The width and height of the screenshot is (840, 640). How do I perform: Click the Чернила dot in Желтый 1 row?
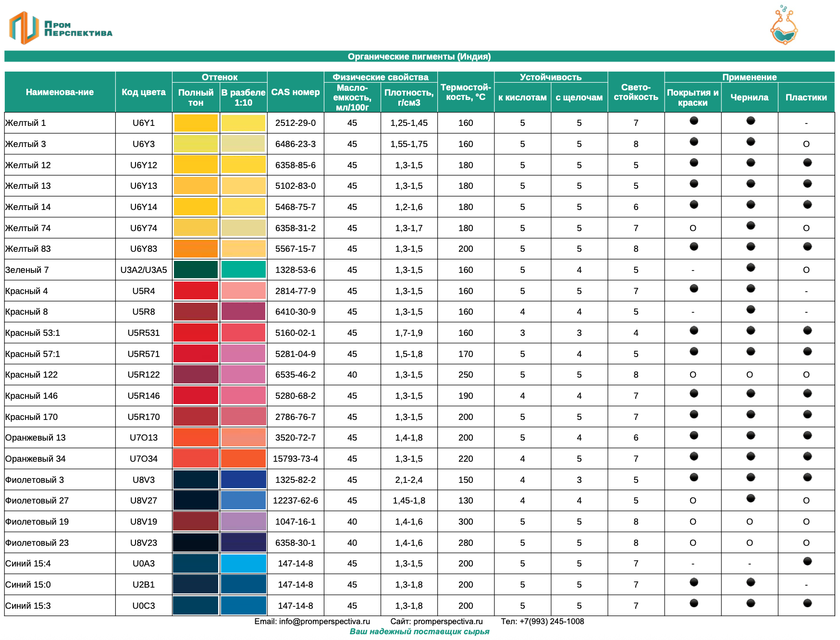click(x=750, y=121)
